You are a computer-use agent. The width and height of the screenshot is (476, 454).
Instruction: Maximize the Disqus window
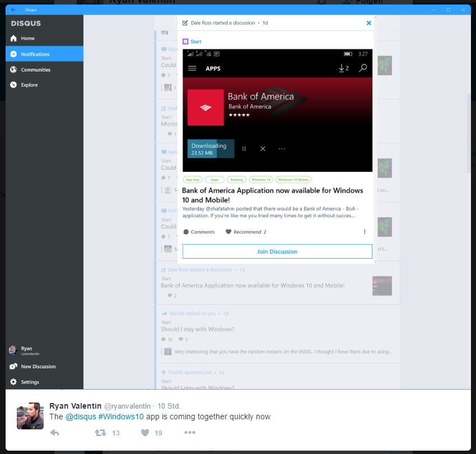(x=449, y=10)
